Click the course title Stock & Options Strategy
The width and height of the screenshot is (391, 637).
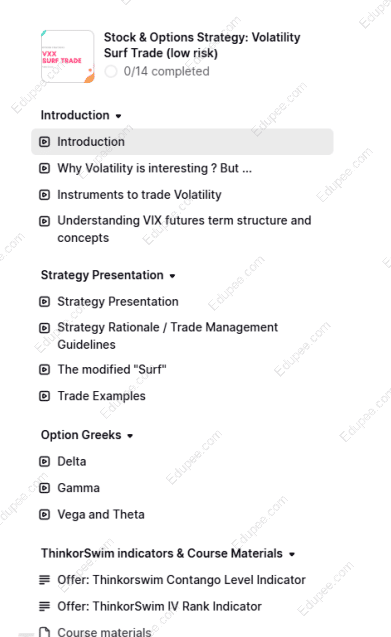coord(202,45)
